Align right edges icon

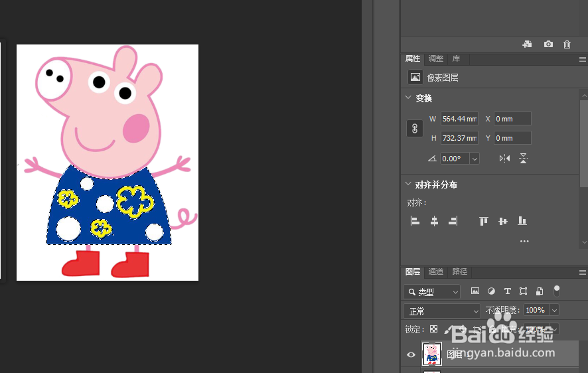point(453,221)
